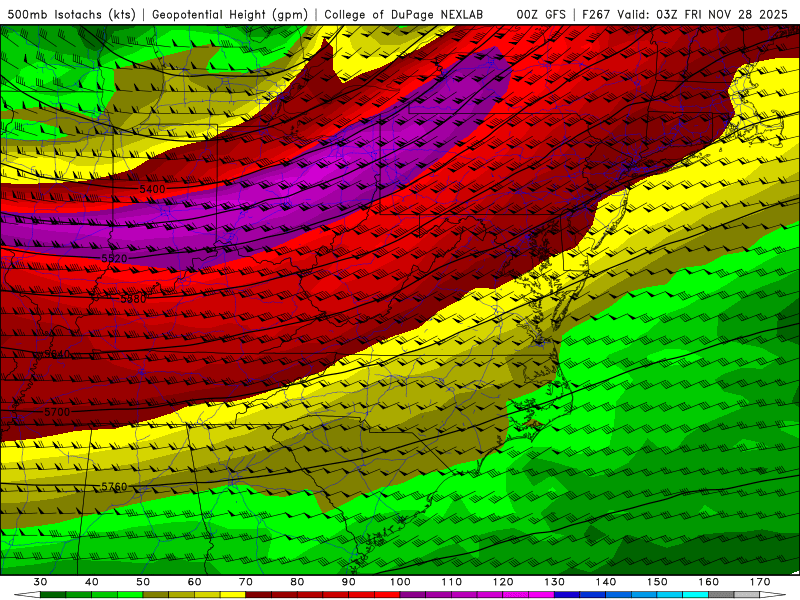Click the white right arrow cap of the color bar
The width and height of the screenshot is (800, 600).
[x=773, y=595]
